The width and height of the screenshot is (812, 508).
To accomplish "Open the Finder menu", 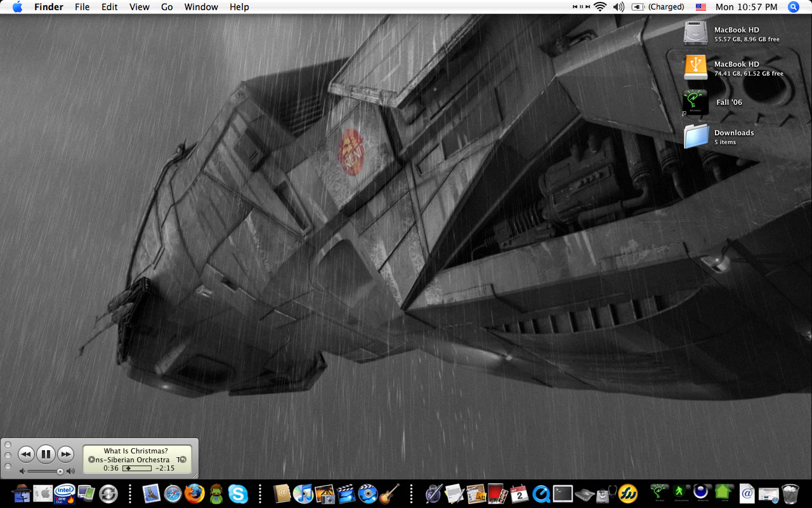I will [x=49, y=7].
